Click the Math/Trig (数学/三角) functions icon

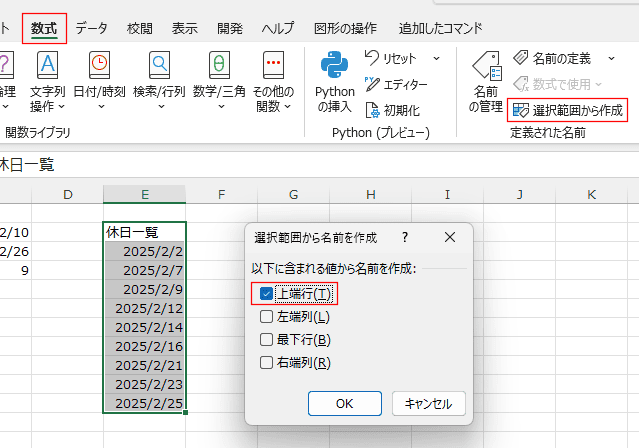219,67
